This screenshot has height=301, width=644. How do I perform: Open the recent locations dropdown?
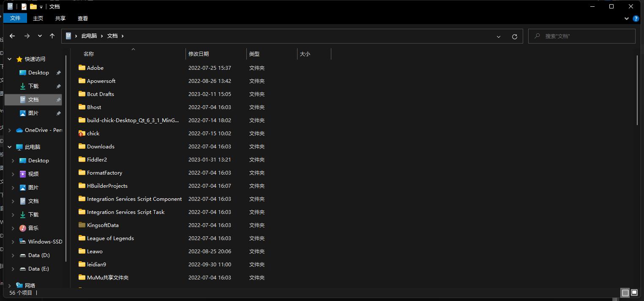pyautogui.click(x=40, y=36)
